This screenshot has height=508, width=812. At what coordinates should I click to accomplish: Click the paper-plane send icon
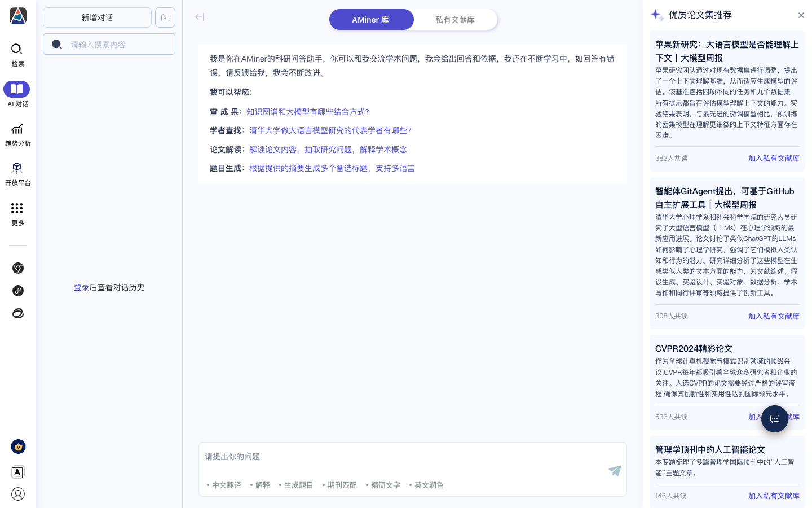click(614, 470)
